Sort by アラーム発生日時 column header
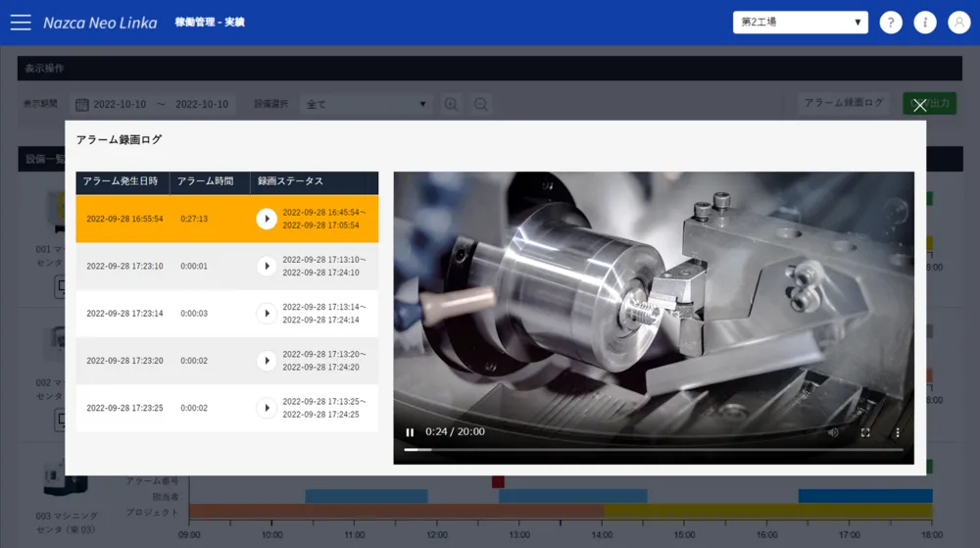The image size is (980, 548). [x=121, y=181]
